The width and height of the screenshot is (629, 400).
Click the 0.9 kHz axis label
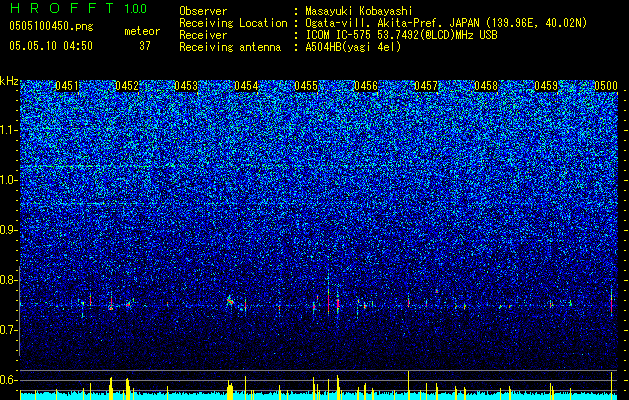[9, 230]
